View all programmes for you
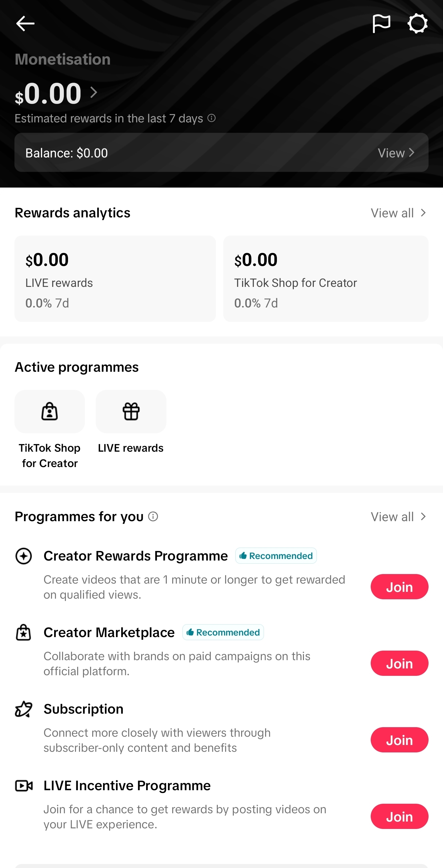The height and width of the screenshot is (868, 443). pyautogui.click(x=398, y=517)
